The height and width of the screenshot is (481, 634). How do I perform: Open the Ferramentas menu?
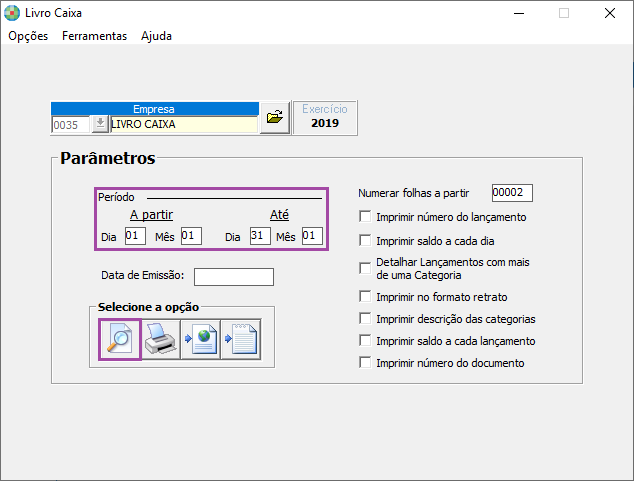(x=94, y=36)
